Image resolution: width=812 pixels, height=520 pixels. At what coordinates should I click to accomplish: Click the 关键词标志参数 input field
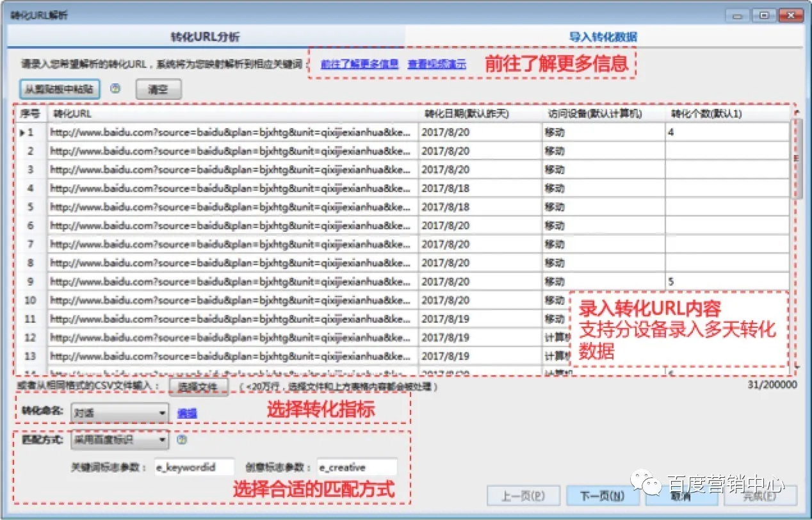point(193,467)
